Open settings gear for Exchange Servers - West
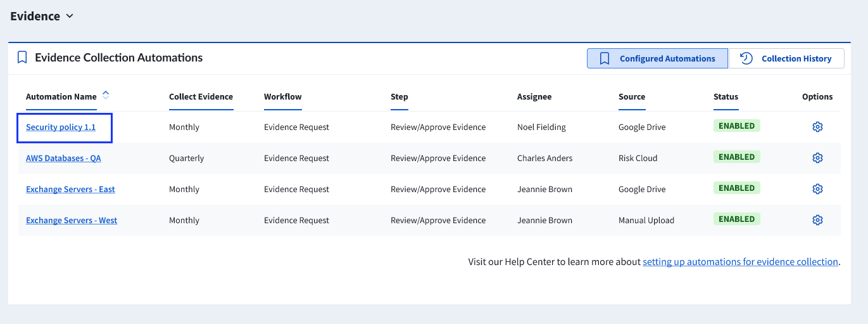Viewport: 868px width, 324px height. [817, 220]
